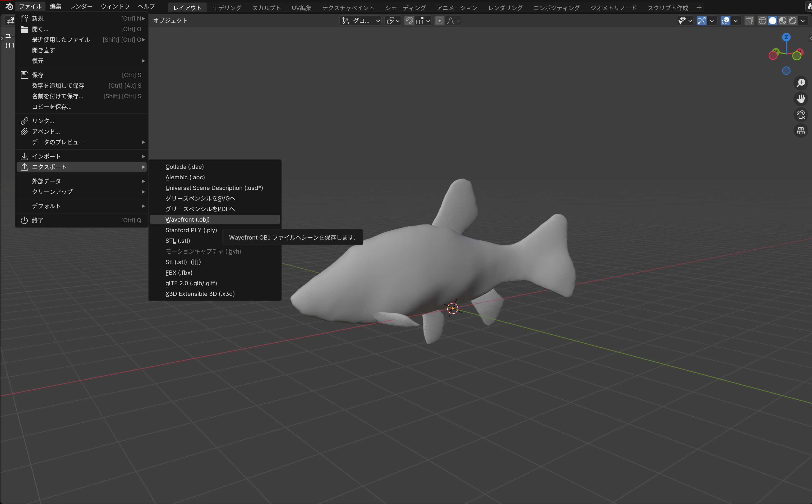Toggle X-ray view icon
The height and width of the screenshot is (504, 812).
[x=749, y=21]
